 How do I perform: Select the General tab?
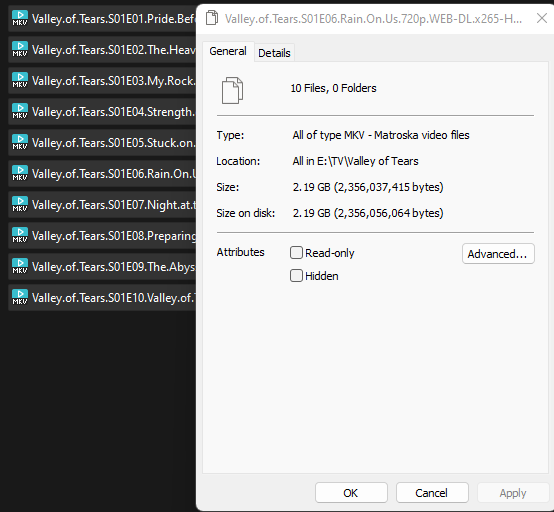tap(228, 51)
